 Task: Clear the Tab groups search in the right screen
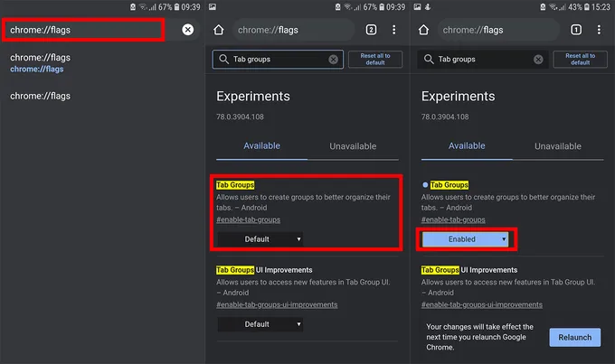(538, 60)
